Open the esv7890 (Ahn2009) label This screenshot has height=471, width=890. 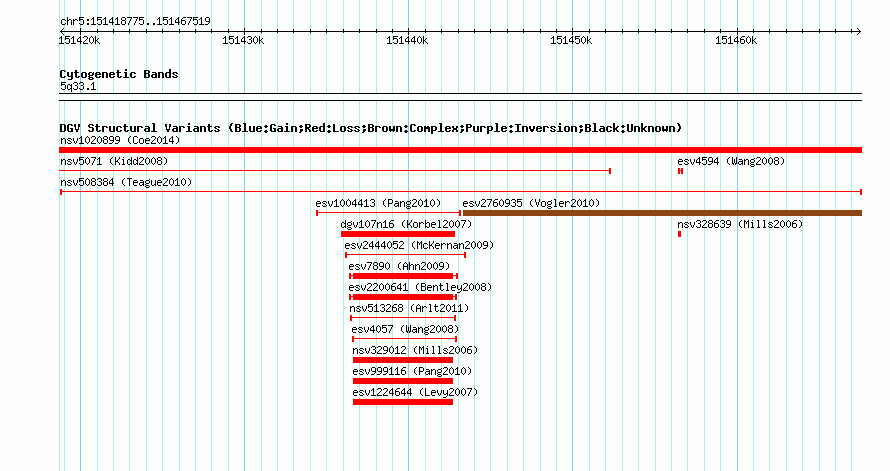tap(399, 266)
